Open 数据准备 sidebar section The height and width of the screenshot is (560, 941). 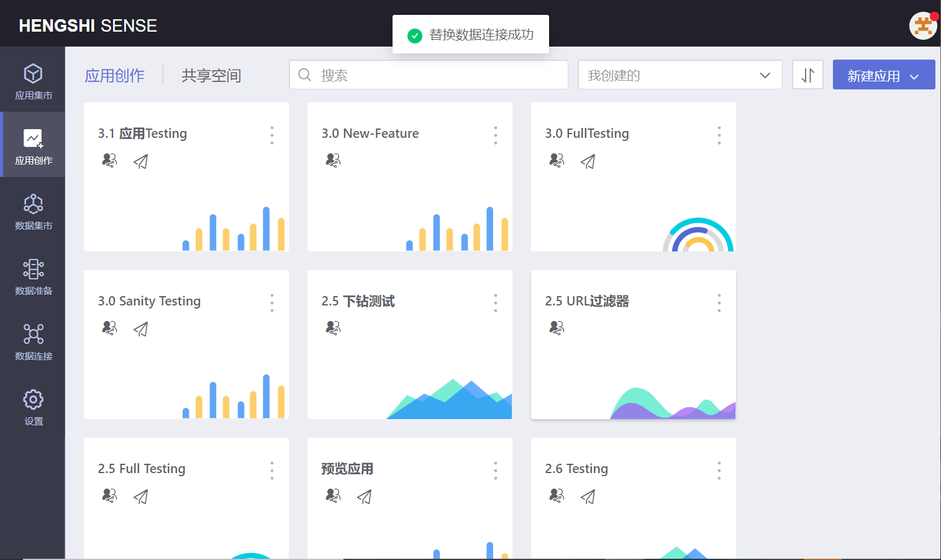pos(33,276)
